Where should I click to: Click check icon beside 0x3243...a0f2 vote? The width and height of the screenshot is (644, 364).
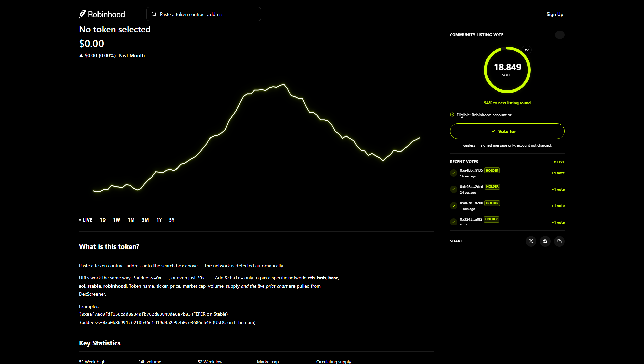pyautogui.click(x=454, y=222)
